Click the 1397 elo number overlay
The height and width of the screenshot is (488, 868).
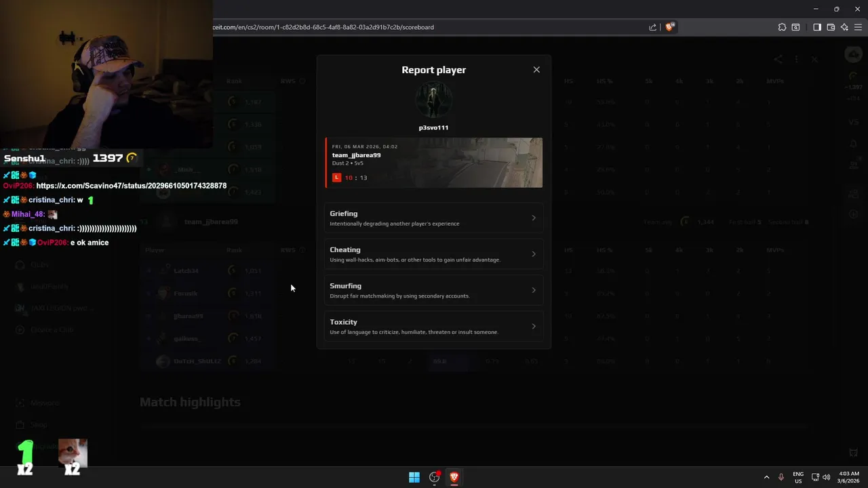coord(107,158)
